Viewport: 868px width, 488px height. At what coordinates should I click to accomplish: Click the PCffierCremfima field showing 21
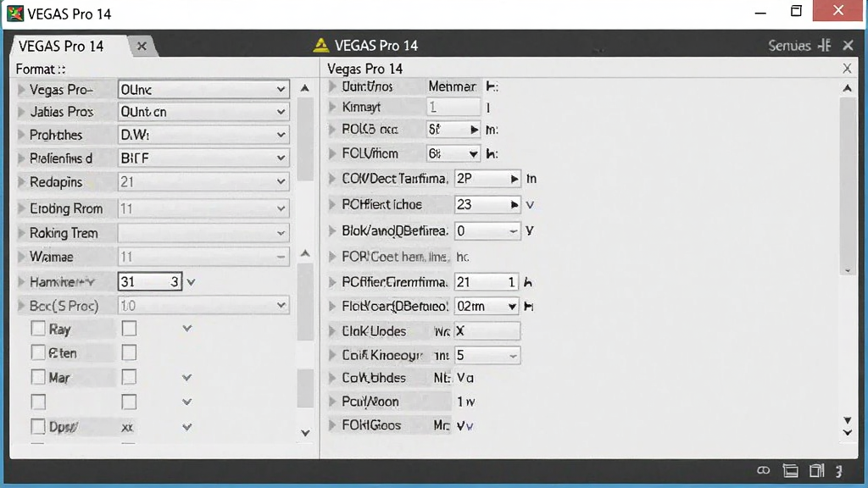point(487,282)
